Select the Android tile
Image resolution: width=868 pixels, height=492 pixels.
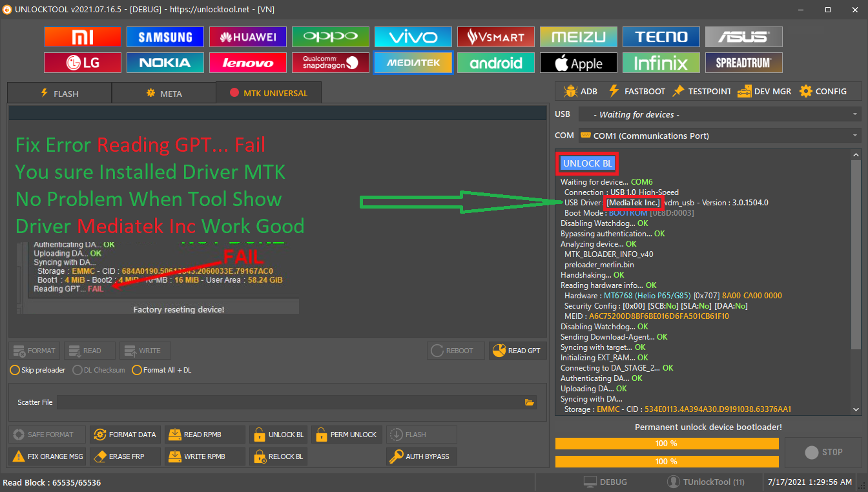[496, 63]
